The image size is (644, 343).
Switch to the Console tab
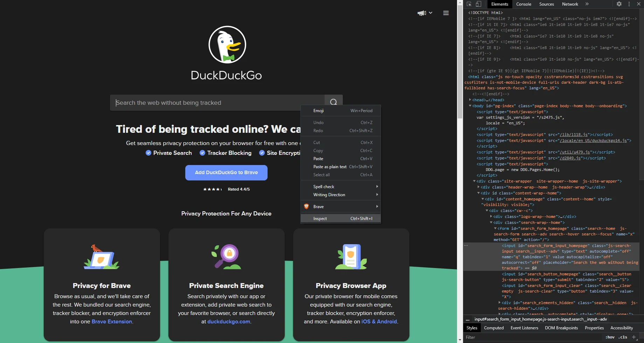[x=524, y=4]
